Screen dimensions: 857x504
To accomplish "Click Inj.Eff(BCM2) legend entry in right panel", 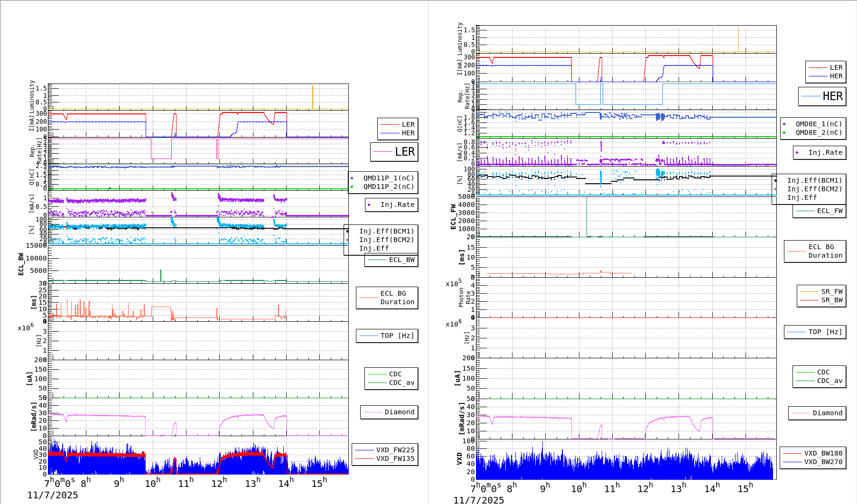I will tap(814, 189).
